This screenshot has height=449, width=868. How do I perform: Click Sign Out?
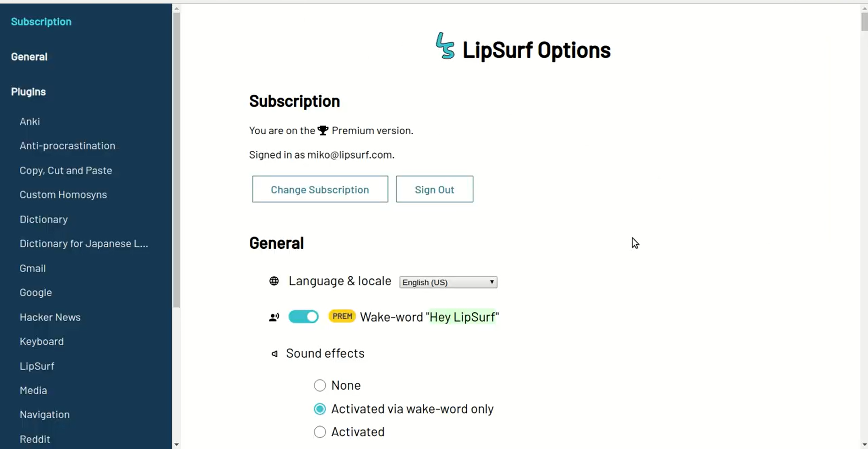pyautogui.click(x=434, y=189)
